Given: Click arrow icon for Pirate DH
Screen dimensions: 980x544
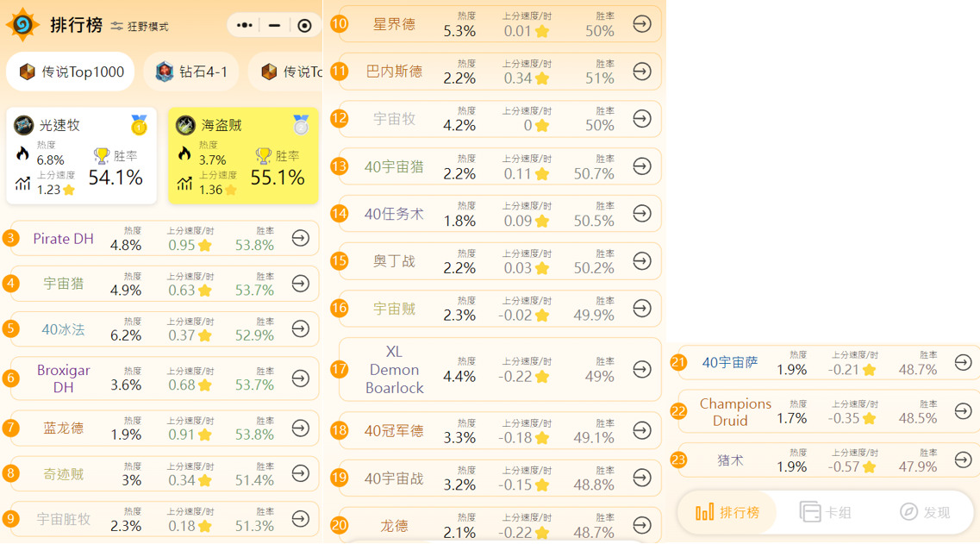Looking at the screenshot, I should pyautogui.click(x=300, y=238).
